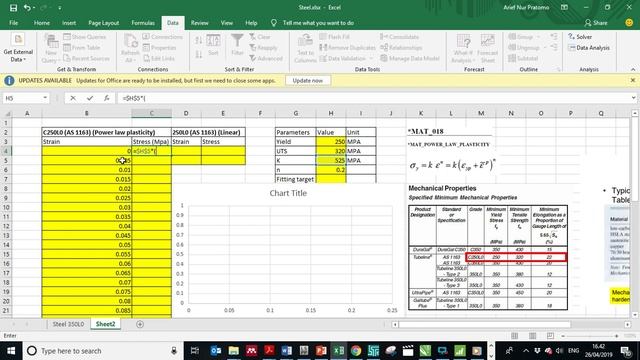Switch to Page Layout view button

click(x=532, y=336)
